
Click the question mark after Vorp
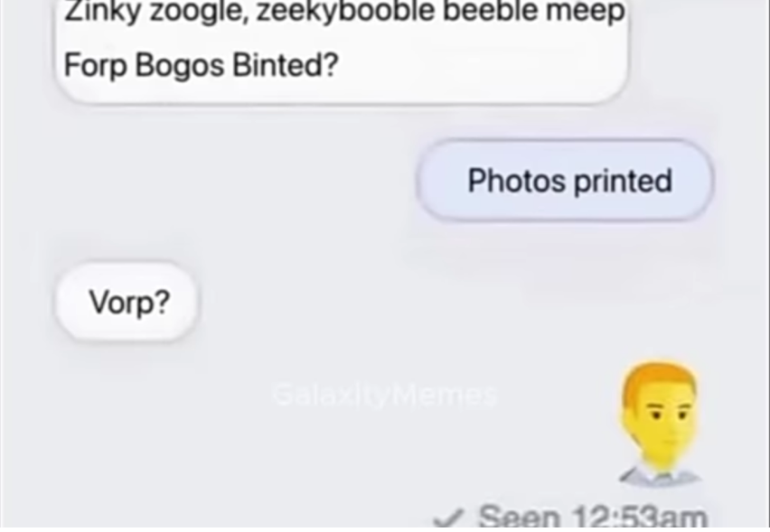162,302
